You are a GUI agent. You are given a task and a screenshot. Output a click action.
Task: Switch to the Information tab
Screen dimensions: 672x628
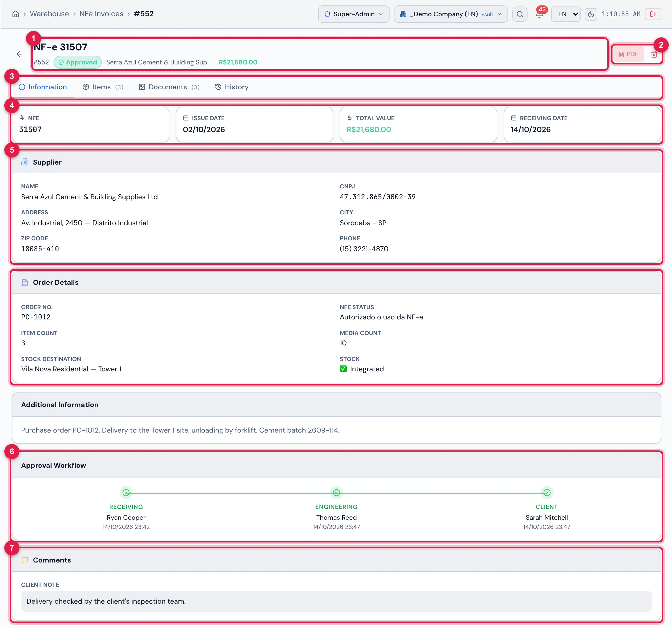(42, 87)
